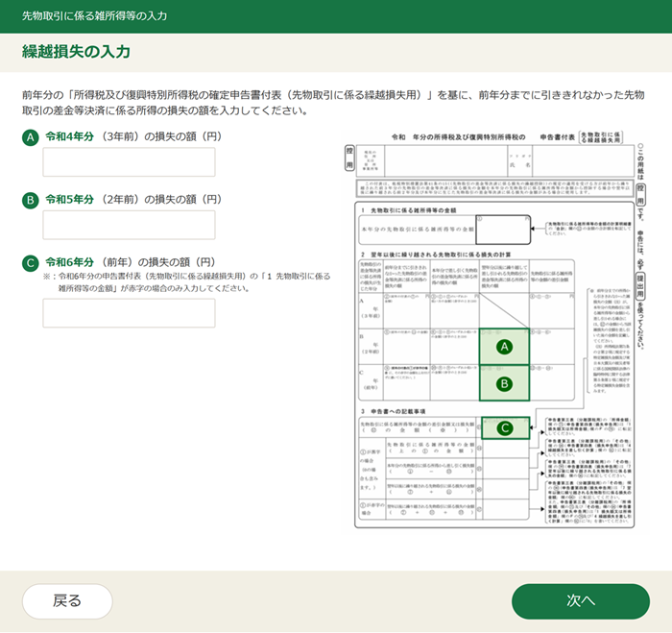This screenshot has width=672, height=633.
Task: Click section heading 3 申告書への記載事項 in form
Action: [x=394, y=411]
